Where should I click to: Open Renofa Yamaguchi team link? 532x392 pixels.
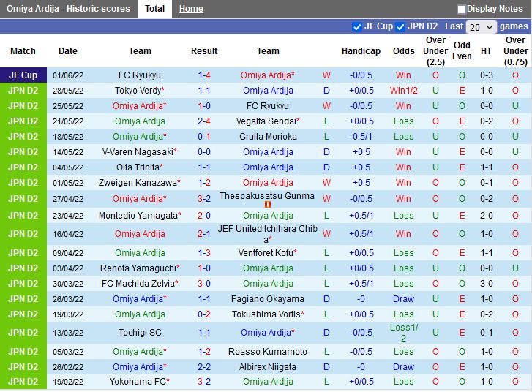click(x=140, y=268)
